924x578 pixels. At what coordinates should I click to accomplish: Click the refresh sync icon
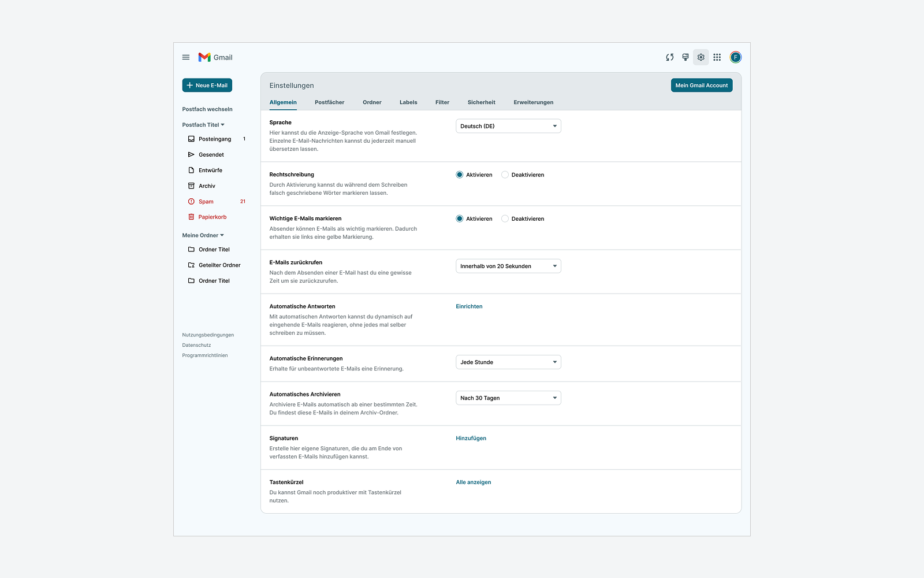pos(669,57)
